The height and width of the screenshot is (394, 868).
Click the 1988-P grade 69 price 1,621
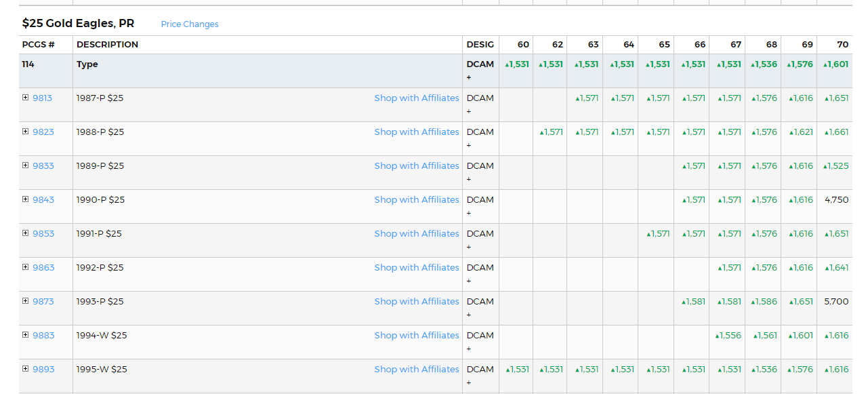coord(801,132)
